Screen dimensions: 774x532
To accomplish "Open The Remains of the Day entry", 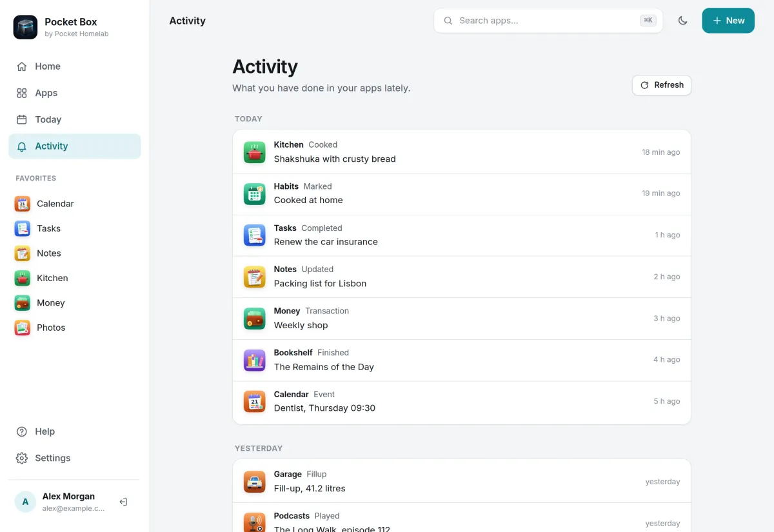I will point(462,360).
